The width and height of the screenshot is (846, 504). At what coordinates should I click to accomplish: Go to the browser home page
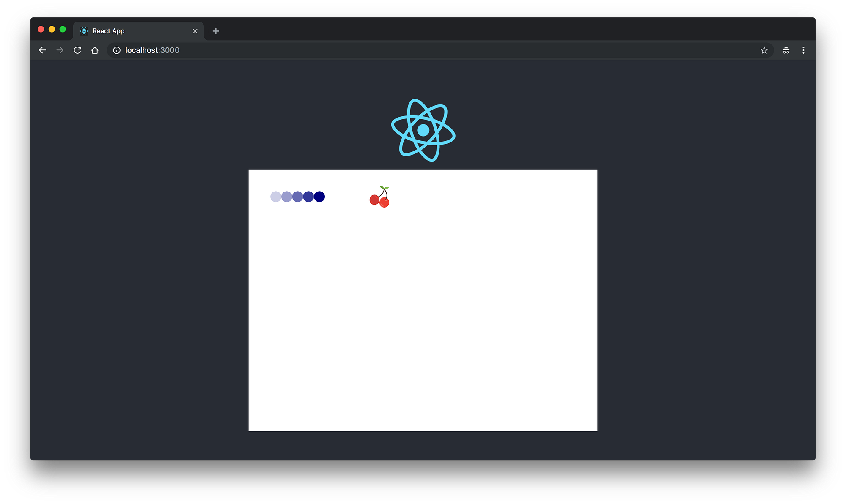(95, 50)
